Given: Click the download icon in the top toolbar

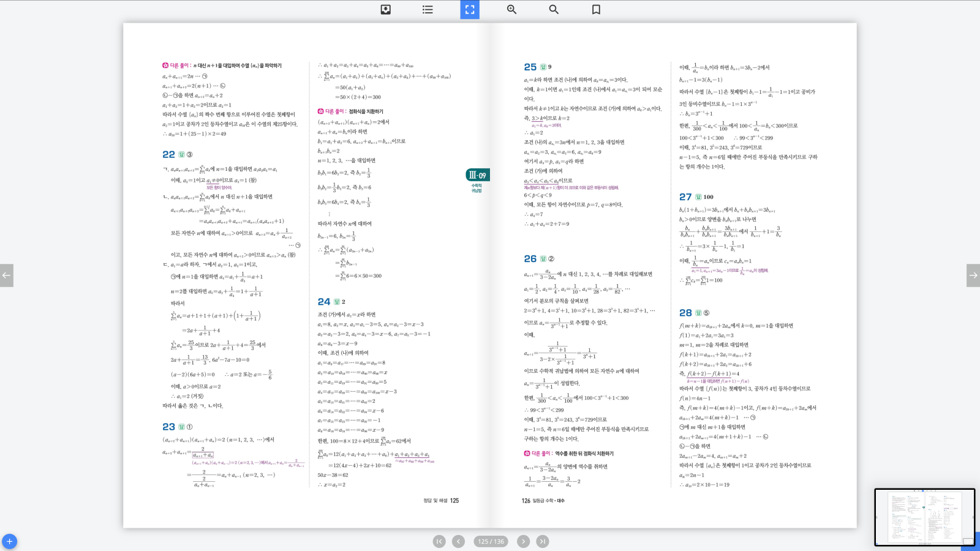Looking at the screenshot, I should pyautogui.click(x=385, y=9).
